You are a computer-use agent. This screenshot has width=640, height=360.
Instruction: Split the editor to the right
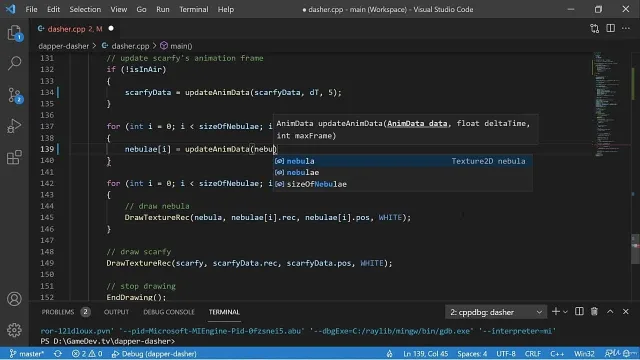pos(611,28)
